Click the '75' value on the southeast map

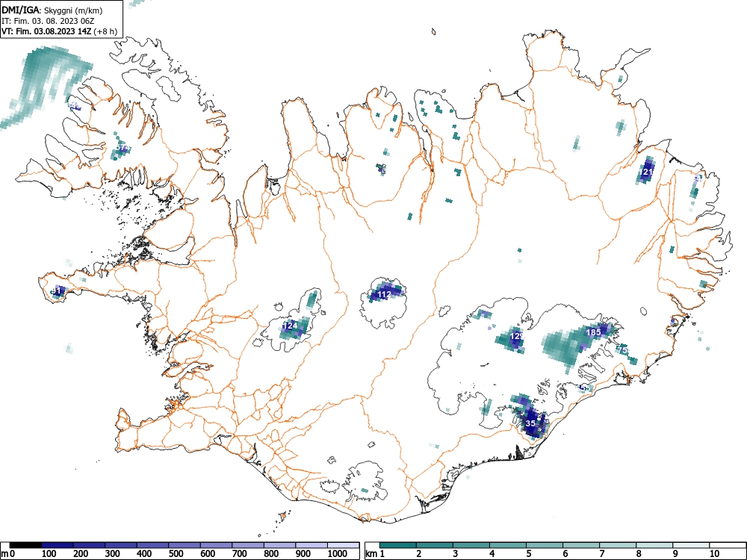click(x=622, y=350)
